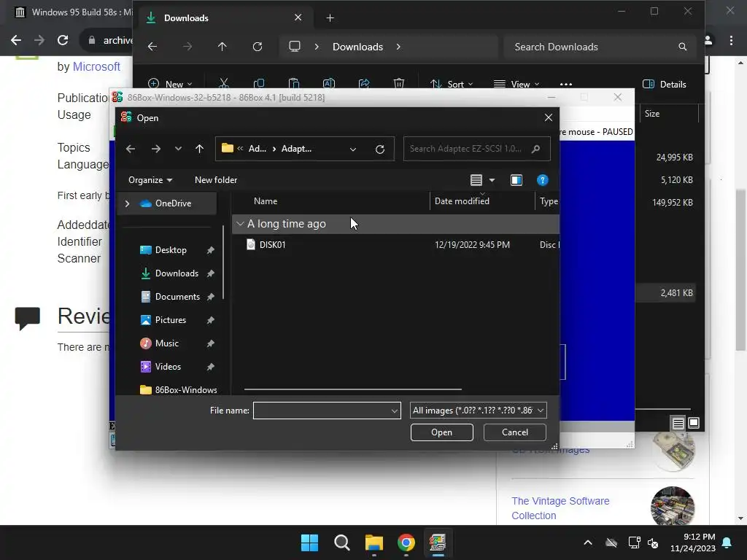Viewport: 747px width, 560px height.
Task: Click the Cut icon in Explorer toolbar
Action: 223,84
